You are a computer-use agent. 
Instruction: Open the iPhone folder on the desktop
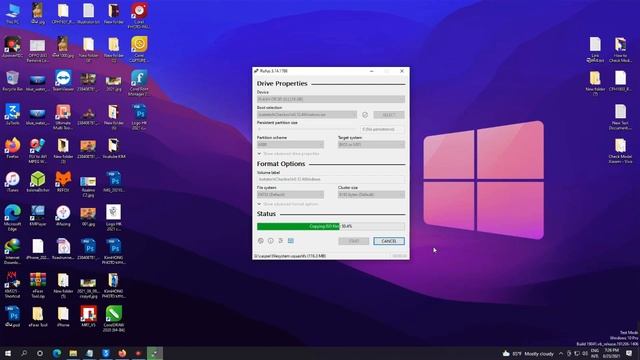click(x=63, y=317)
